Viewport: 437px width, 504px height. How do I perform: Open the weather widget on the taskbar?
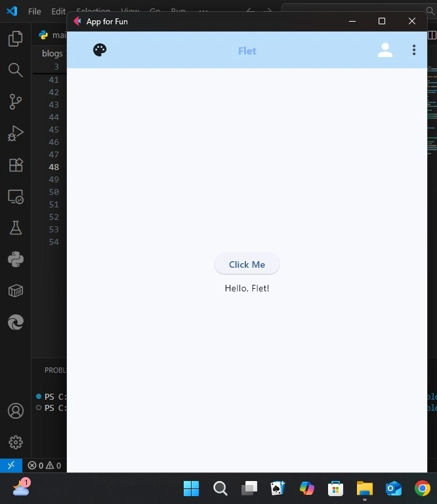tap(22, 488)
